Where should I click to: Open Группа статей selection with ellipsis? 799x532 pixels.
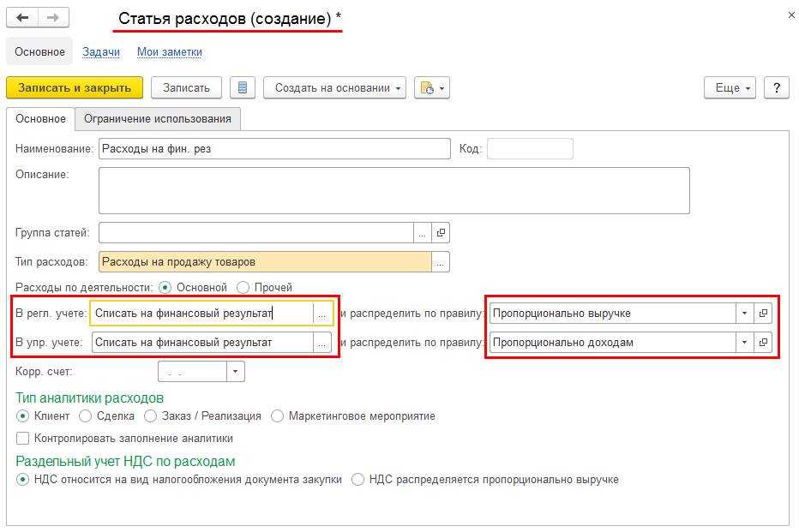[x=422, y=233]
